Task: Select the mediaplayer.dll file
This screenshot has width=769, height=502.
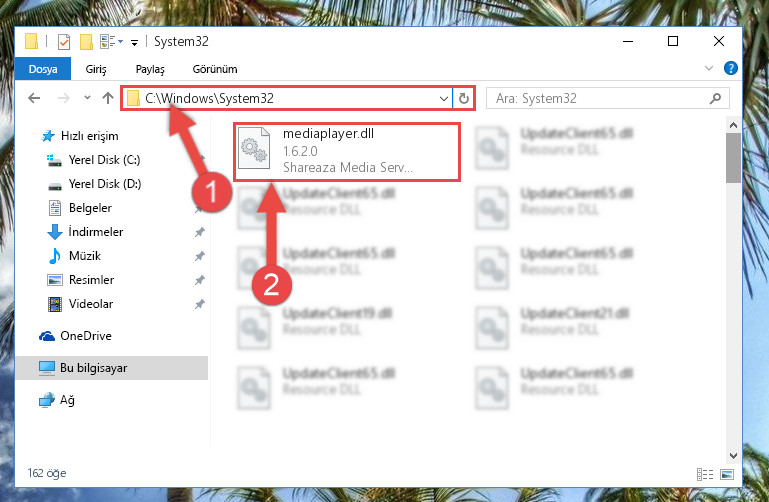Action: coord(347,151)
